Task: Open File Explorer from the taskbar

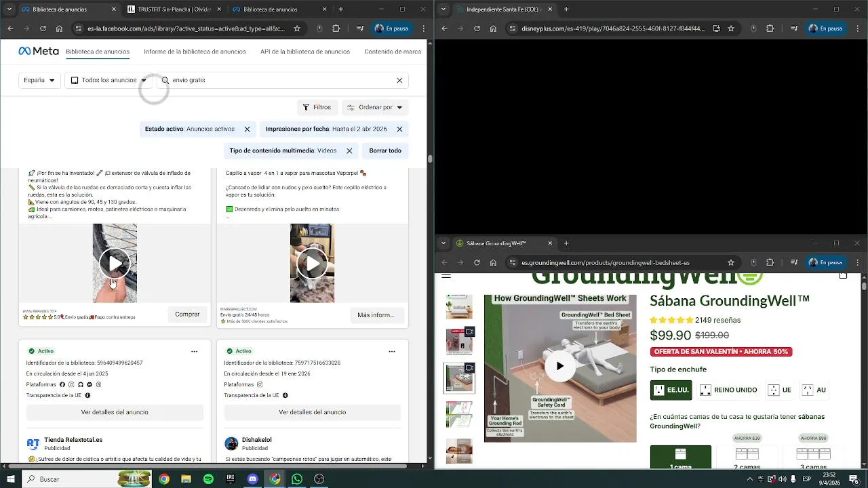Action: pos(186,479)
